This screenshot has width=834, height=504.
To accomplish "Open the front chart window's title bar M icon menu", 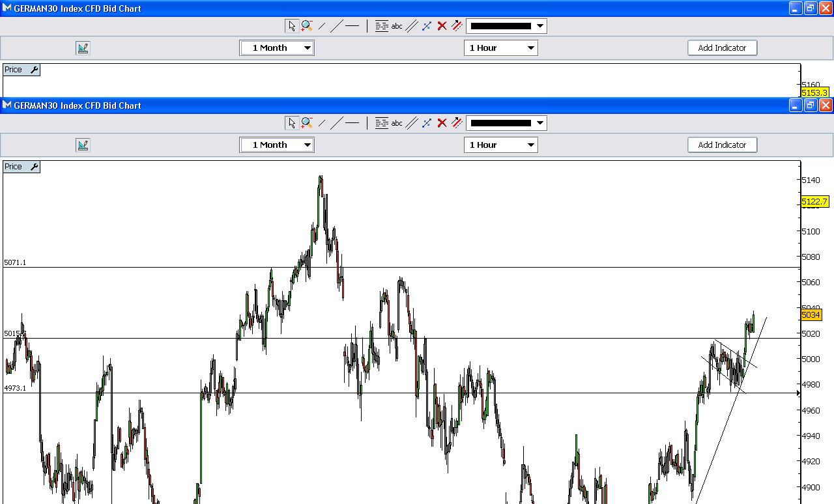I will [x=7, y=105].
